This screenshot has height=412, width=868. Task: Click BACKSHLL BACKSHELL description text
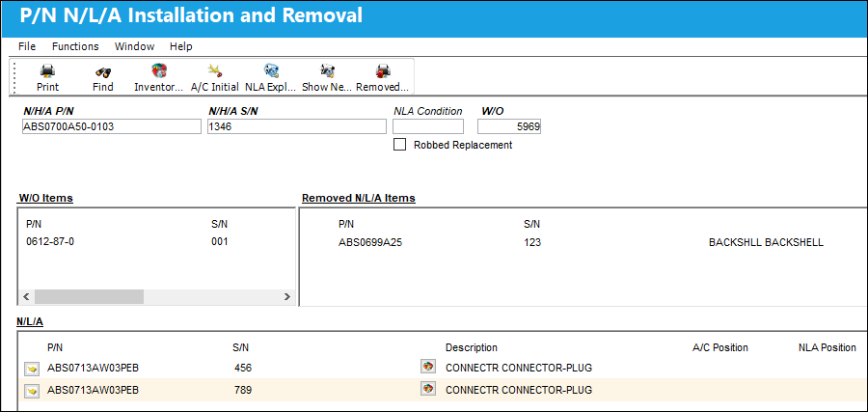[766, 242]
